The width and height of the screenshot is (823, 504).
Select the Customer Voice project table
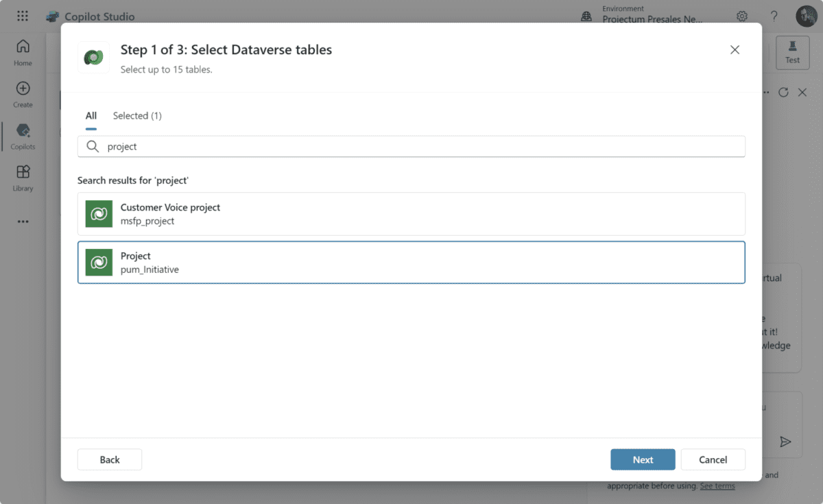point(411,213)
